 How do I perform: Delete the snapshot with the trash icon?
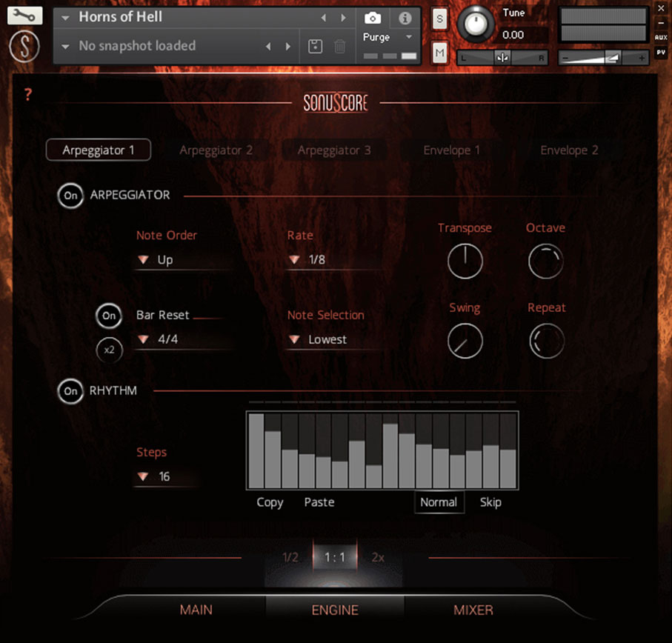[x=339, y=46]
